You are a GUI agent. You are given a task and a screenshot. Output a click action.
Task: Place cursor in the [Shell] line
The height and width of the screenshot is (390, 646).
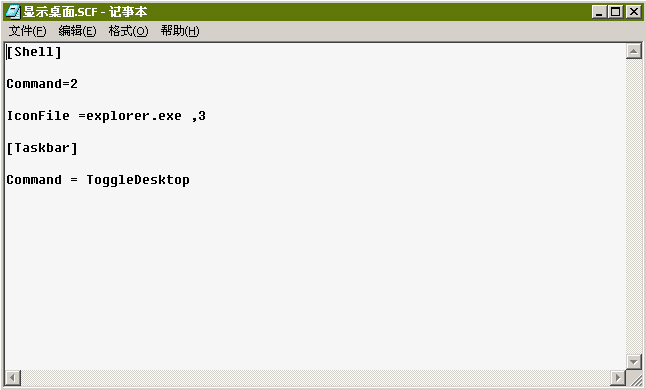pos(34,52)
